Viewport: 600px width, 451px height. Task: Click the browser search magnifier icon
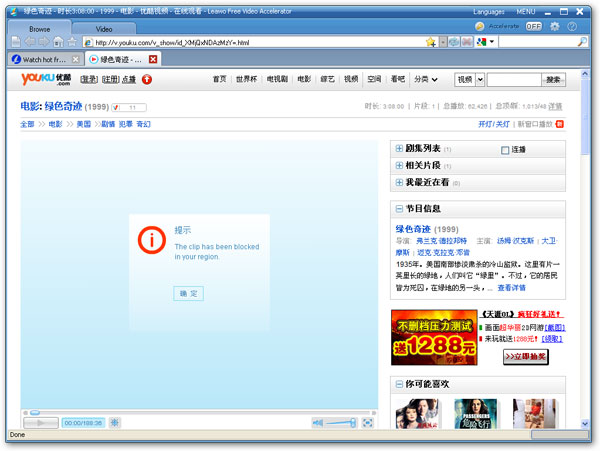pos(582,42)
